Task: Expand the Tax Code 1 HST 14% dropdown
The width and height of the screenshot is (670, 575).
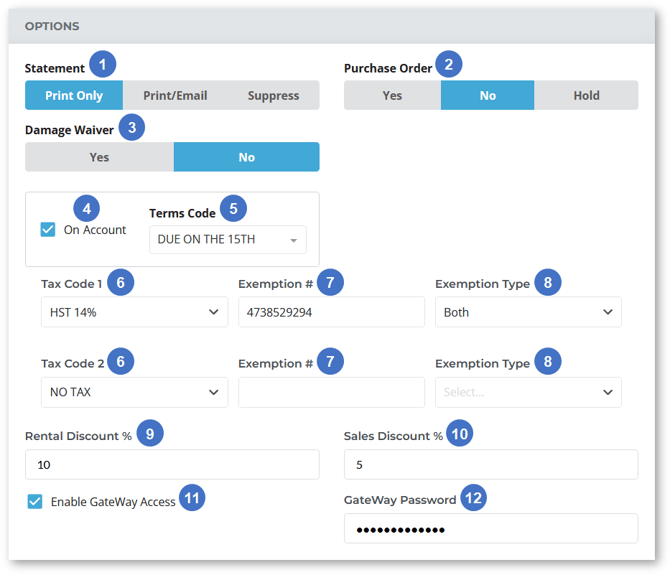Action: [x=134, y=312]
